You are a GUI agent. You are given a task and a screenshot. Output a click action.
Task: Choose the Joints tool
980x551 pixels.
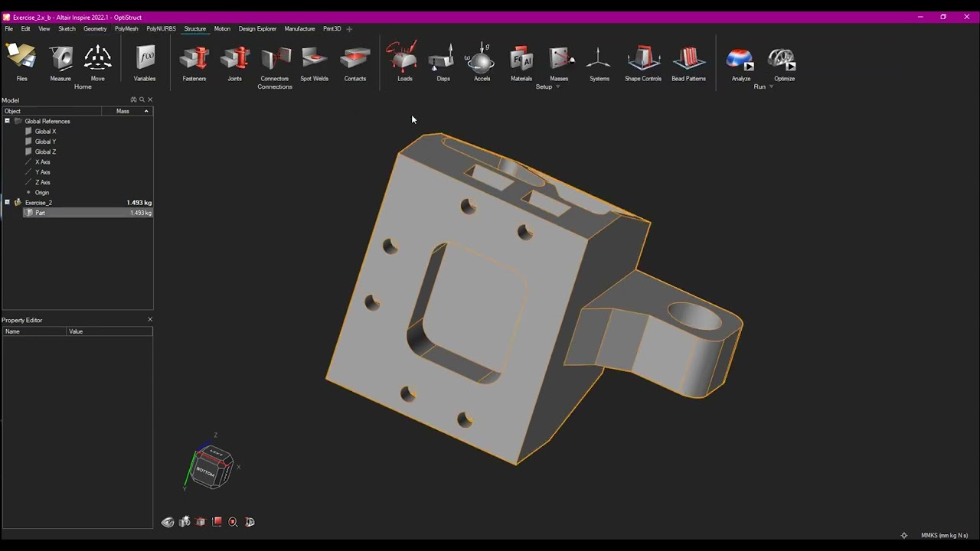coord(235,63)
